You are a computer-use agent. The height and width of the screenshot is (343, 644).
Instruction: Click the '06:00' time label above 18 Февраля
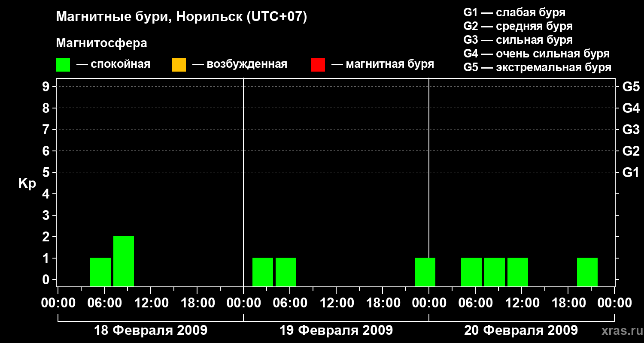pos(104,303)
